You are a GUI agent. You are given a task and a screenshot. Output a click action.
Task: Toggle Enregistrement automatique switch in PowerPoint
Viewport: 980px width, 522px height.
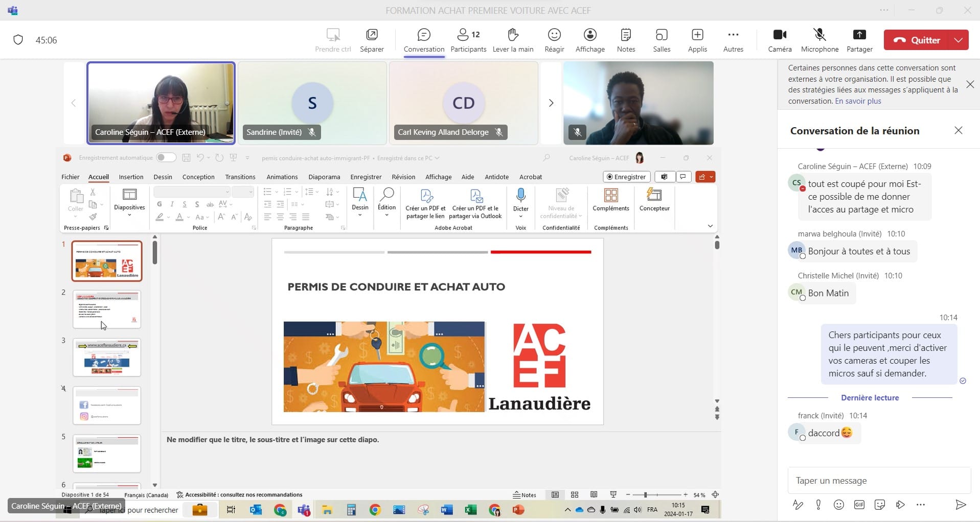tap(166, 158)
